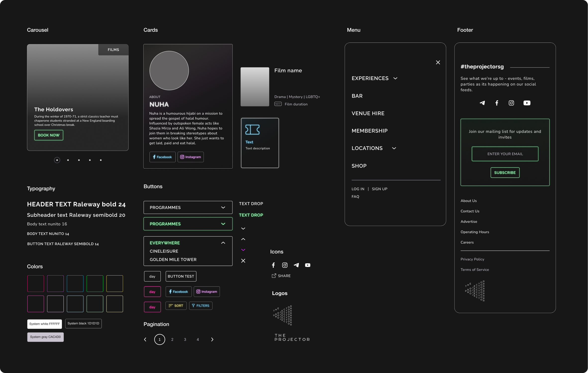Click the projector logo in the footer

[475, 291]
